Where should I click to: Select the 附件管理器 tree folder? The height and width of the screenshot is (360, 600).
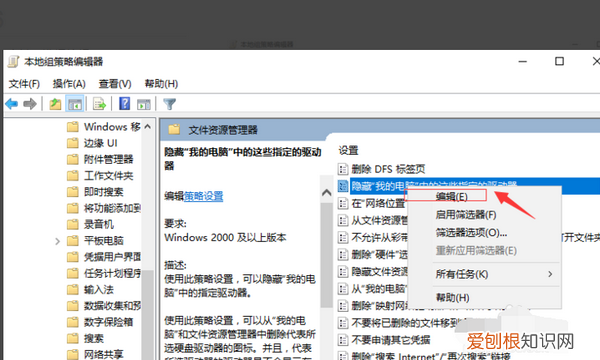pyautogui.click(x=108, y=159)
